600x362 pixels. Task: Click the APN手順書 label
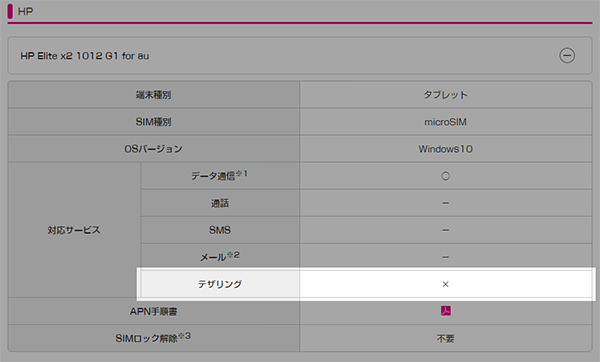[x=153, y=311]
